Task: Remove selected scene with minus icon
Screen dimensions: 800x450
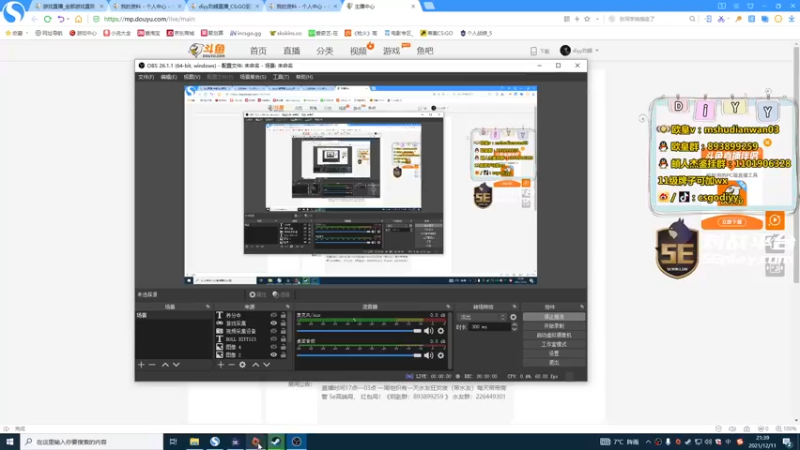Action: coord(152,365)
